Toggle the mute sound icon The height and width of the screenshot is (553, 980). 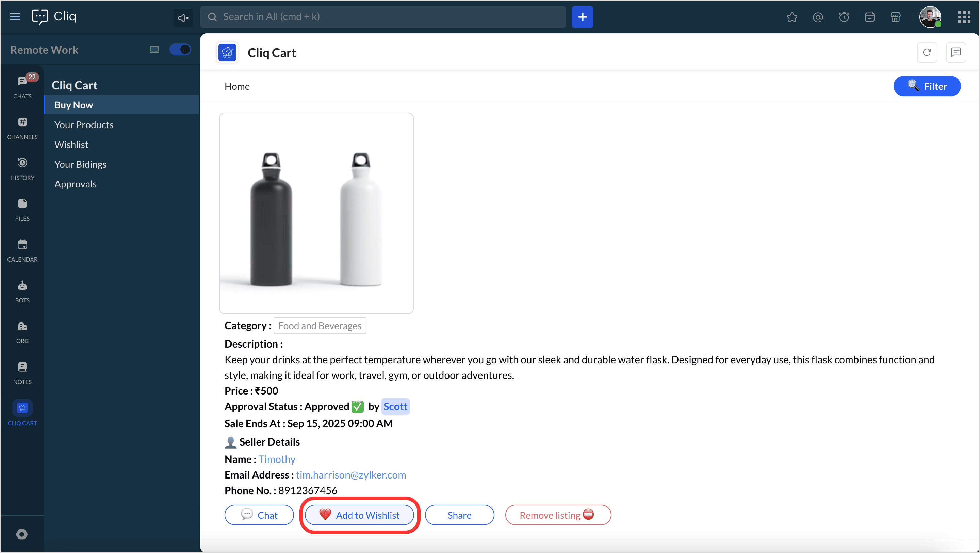pyautogui.click(x=183, y=17)
